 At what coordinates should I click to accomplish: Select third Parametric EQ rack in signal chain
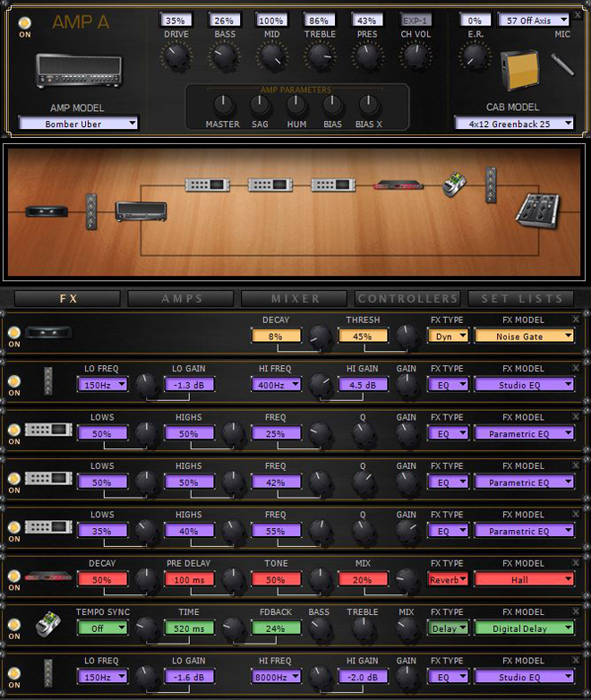pyautogui.click(x=333, y=184)
